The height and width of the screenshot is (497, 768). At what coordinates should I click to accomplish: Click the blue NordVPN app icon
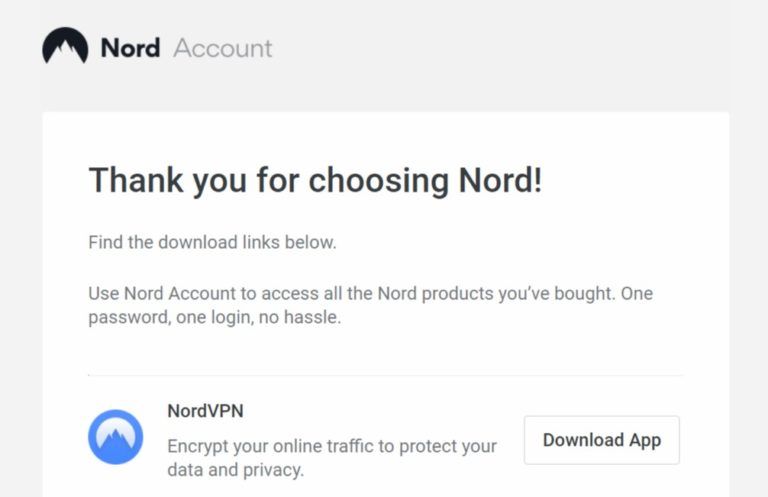[115, 437]
